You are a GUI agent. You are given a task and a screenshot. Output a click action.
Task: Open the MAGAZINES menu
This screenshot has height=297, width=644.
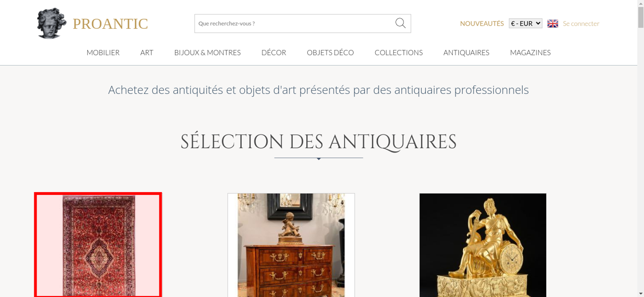click(x=530, y=52)
